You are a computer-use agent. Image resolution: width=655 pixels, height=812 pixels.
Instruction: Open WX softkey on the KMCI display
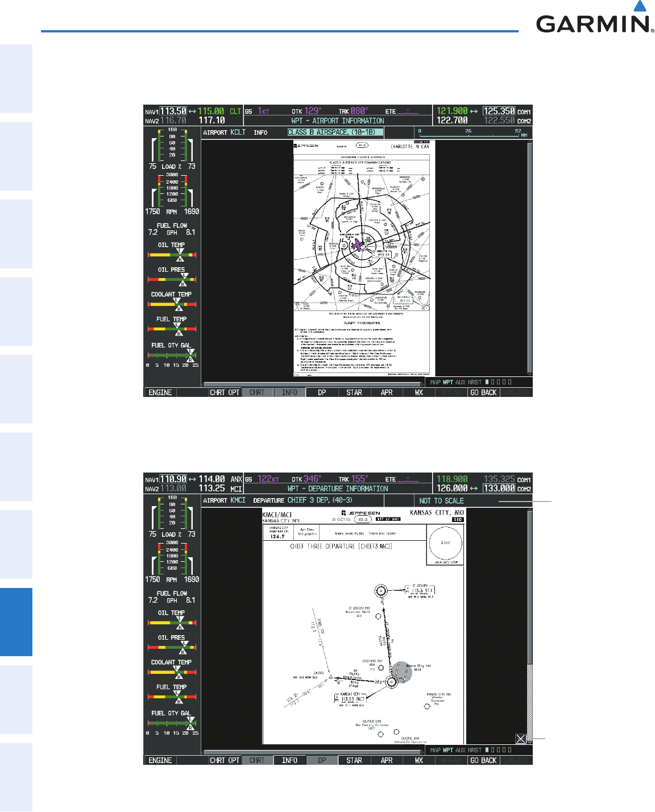[x=419, y=760]
